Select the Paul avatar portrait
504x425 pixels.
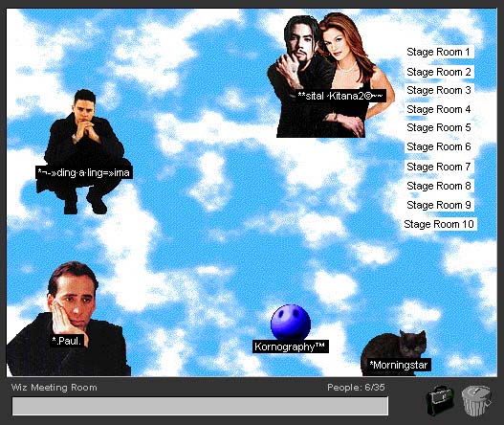(68, 319)
